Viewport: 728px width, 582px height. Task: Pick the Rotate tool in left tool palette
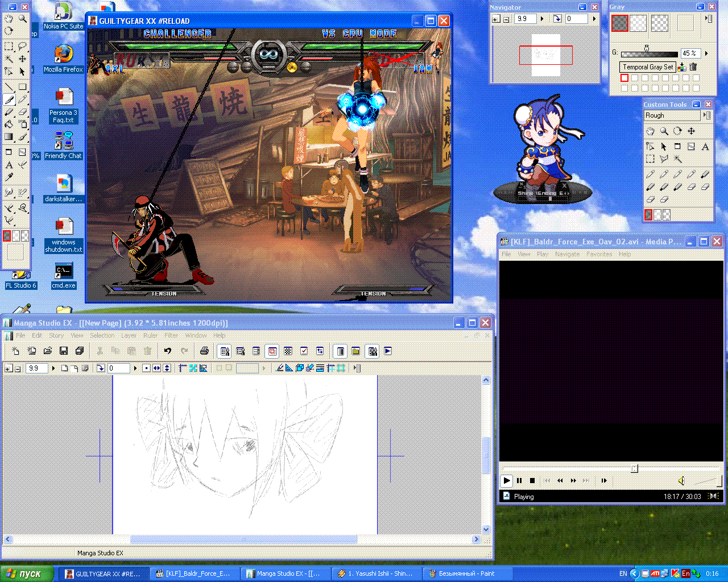pyautogui.click(x=9, y=31)
